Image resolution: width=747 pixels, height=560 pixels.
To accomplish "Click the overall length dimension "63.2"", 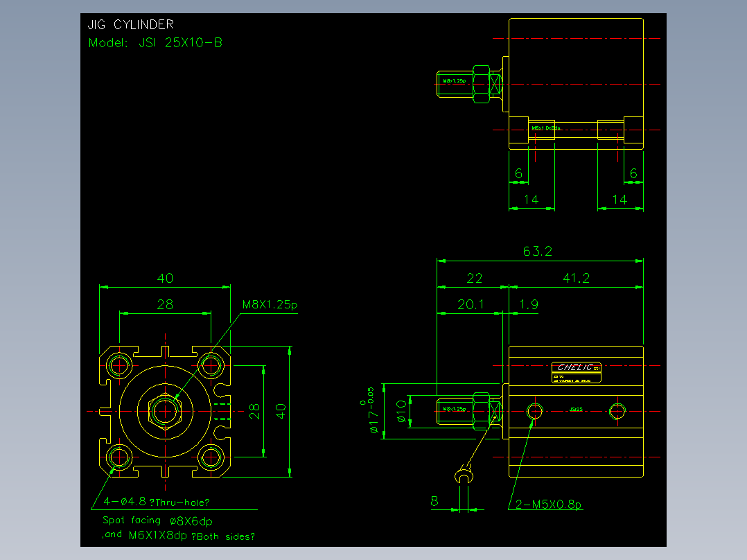I will [x=538, y=251].
